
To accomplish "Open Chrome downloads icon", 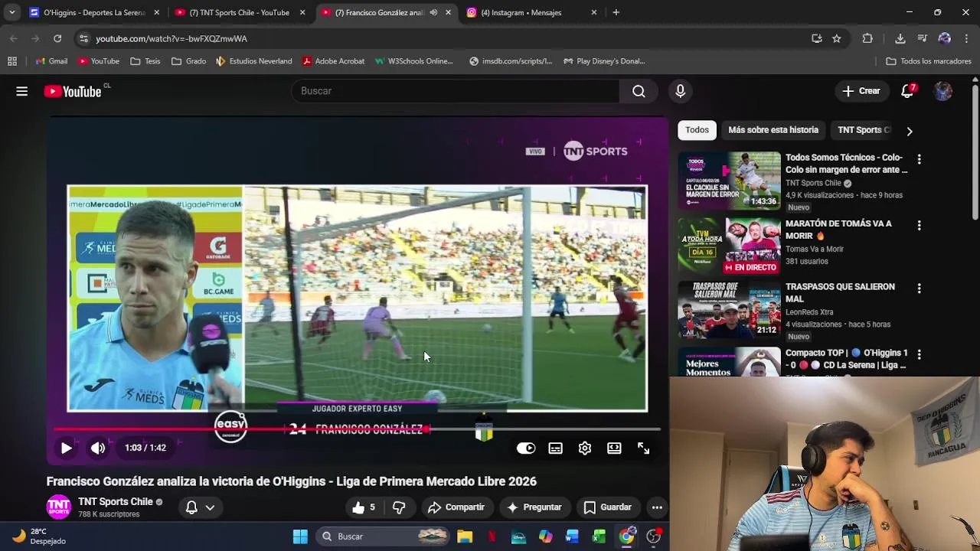I will click(x=900, y=38).
